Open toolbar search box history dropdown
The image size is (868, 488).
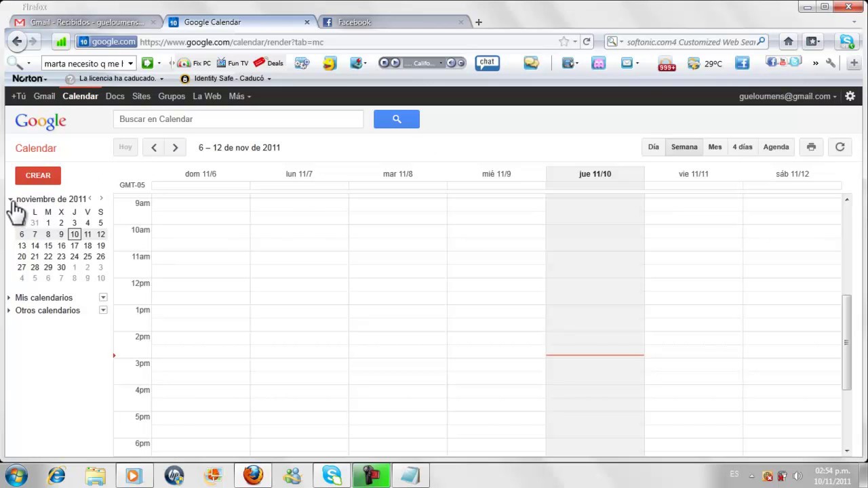(130, 64)
